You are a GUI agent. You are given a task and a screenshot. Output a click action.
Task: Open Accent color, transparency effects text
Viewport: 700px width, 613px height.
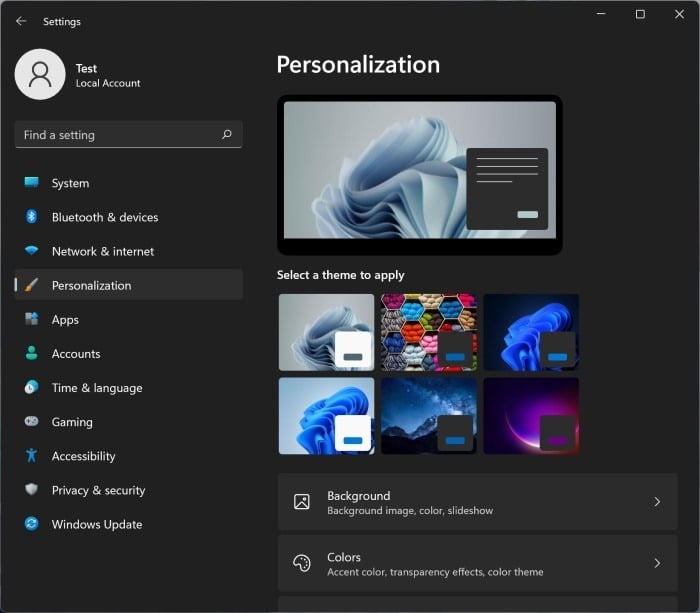[x=435, y=572]
